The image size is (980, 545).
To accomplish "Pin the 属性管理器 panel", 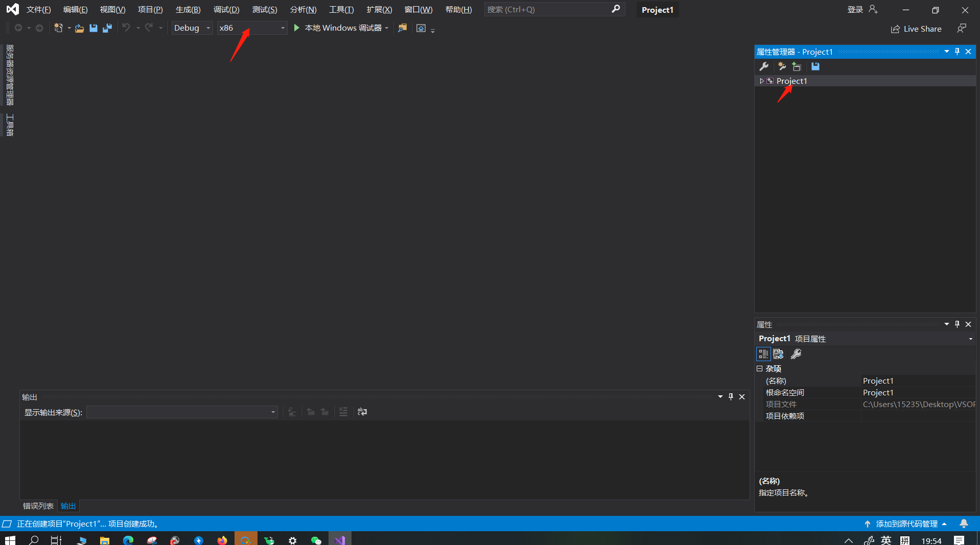I will pyautogui.click(x=956, y=51).
